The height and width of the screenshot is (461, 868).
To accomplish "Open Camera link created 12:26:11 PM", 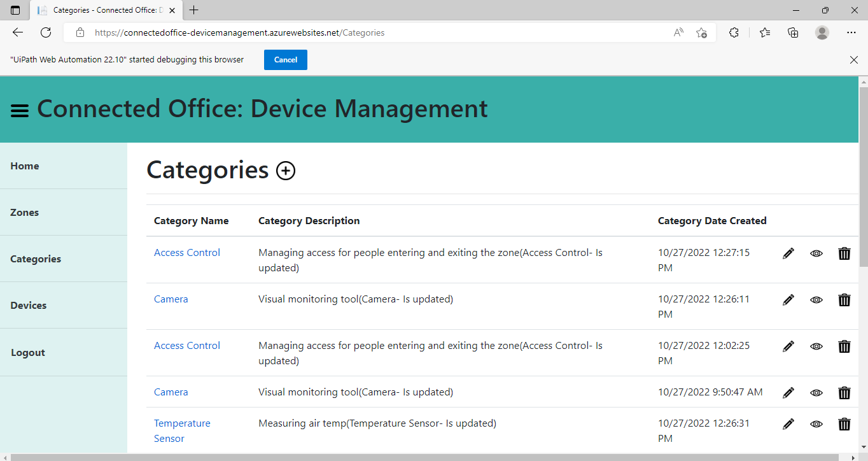I will tap(171, 299).
